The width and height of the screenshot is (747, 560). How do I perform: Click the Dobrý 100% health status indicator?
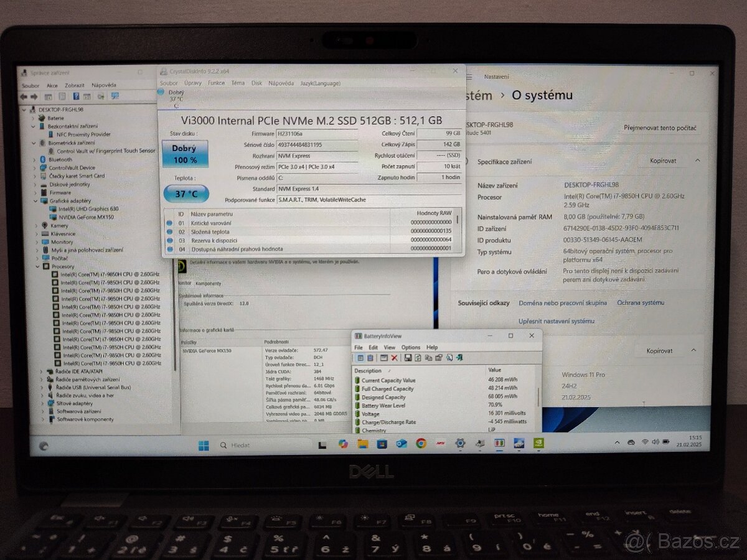[184, 154]
